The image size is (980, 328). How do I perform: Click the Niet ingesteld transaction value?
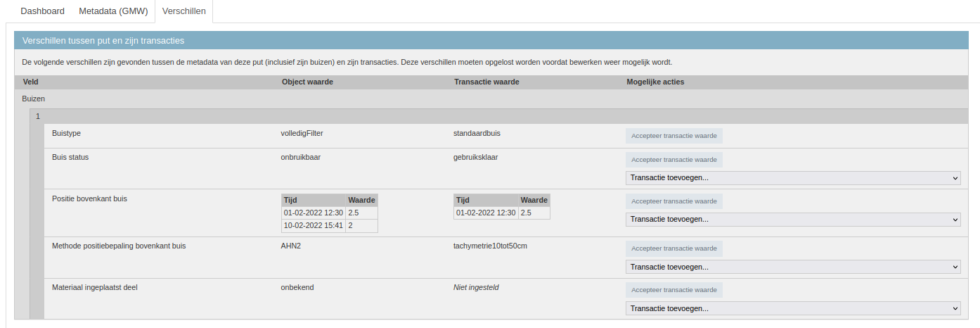point(480,288)
